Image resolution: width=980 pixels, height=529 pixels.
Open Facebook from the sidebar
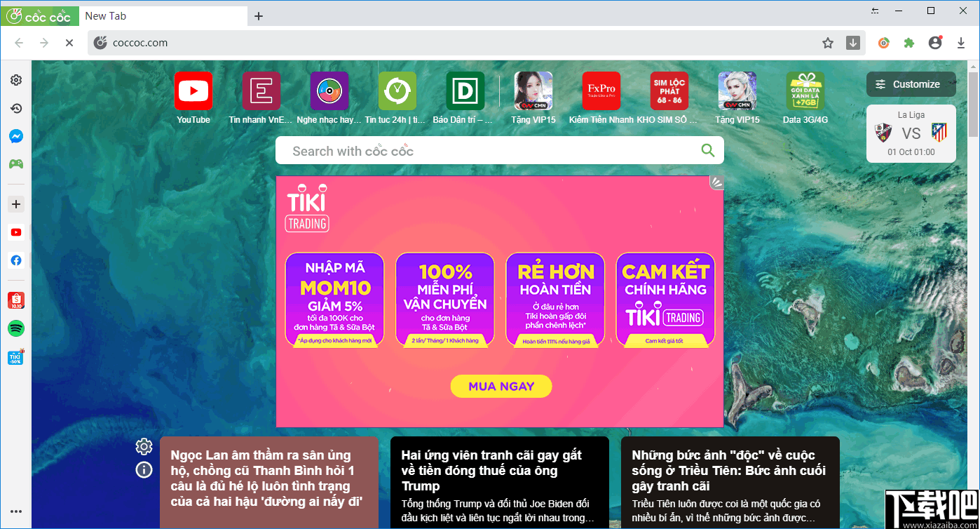click(x=16, y=260)
